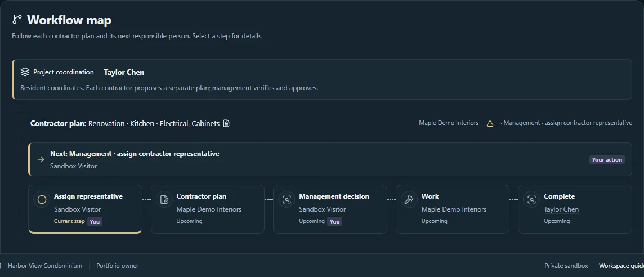
Task: Click the Taylor Chen project coordinator name
Action: [x=124, y=72]
